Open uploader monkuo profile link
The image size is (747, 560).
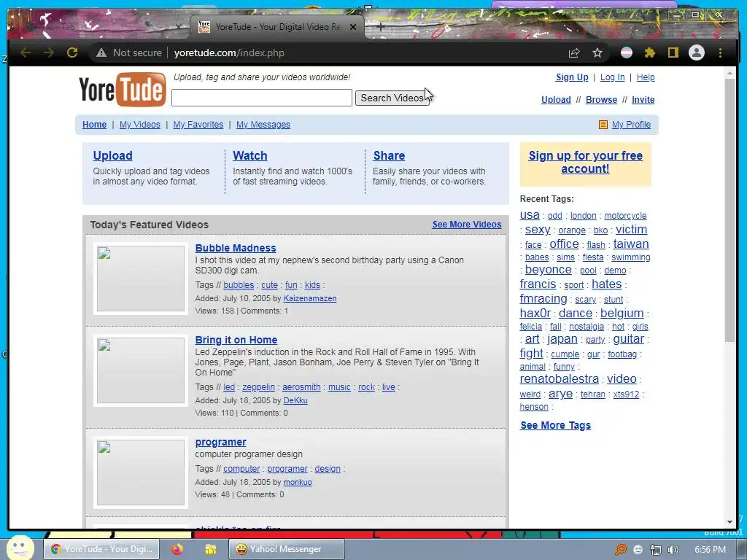(298, 482)
